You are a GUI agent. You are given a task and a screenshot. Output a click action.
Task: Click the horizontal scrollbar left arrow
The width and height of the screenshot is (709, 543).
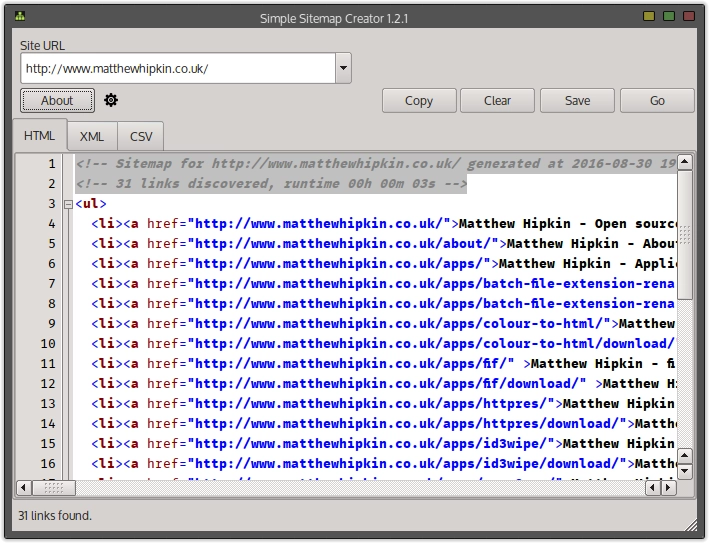[x=24, y=488]
